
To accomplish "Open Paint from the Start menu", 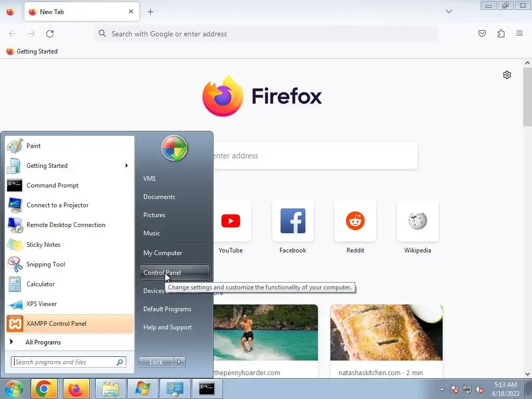I will (x=70, y=146).
